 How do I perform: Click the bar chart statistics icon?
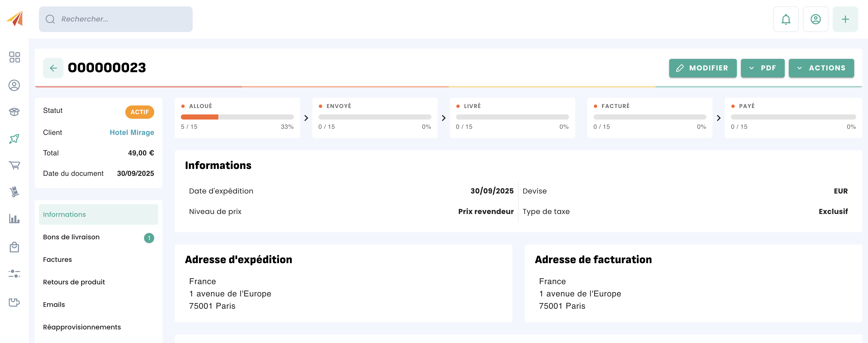(14, 218)
